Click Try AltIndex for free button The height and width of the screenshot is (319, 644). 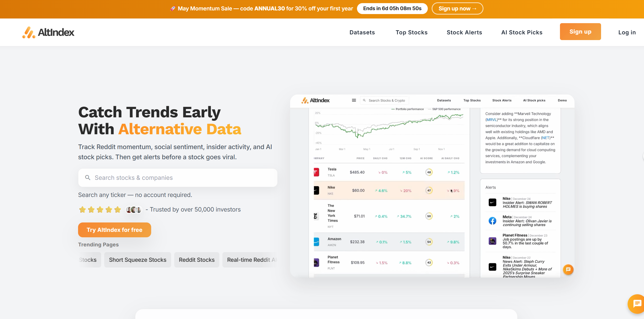point(114,230)
